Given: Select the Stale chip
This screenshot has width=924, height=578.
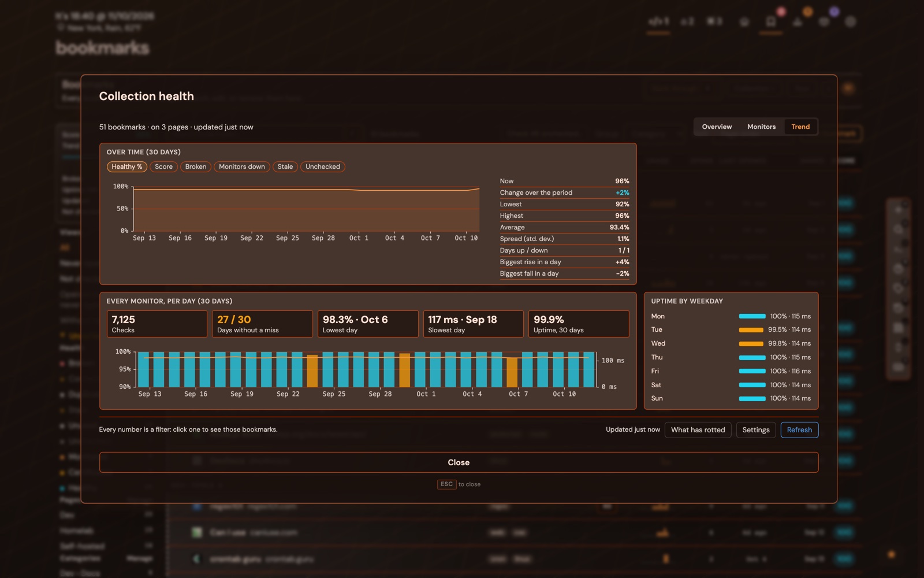Looking at the screenshot, I should coord(285,166).
